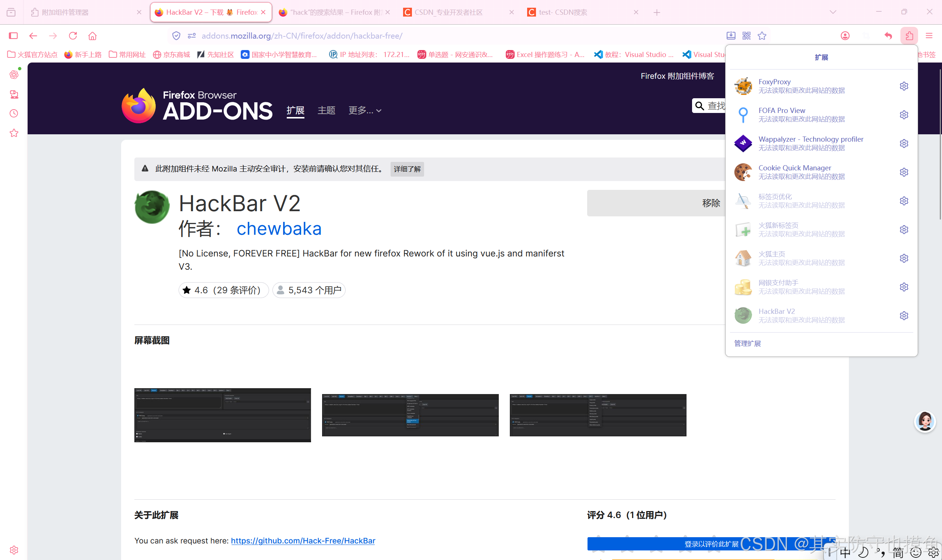Click the floating assistant avatar icon
Image resolution: width=942 pixels, height=560 pixels.
coord(925,422)
